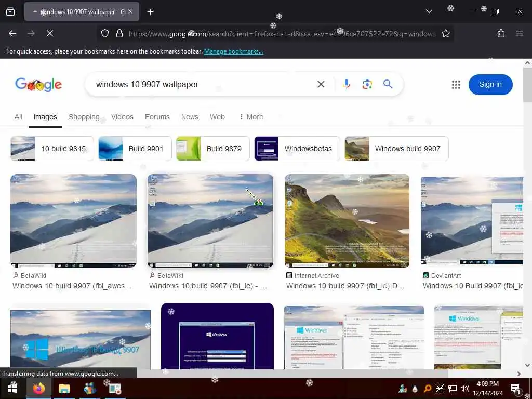Close the windows 10 9907 wallpaper tab

(x=130, y=11)
